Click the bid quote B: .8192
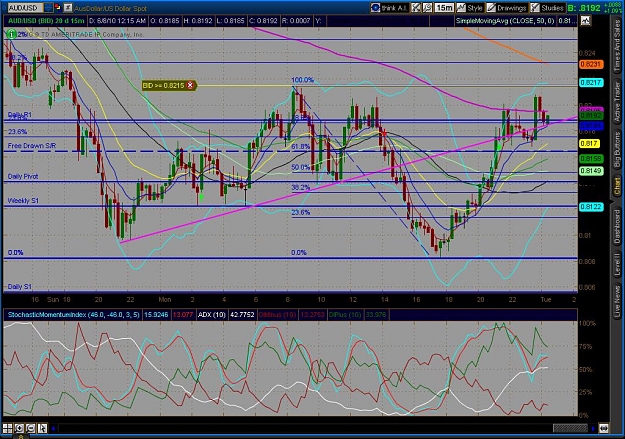 click(x=584, y=8)
